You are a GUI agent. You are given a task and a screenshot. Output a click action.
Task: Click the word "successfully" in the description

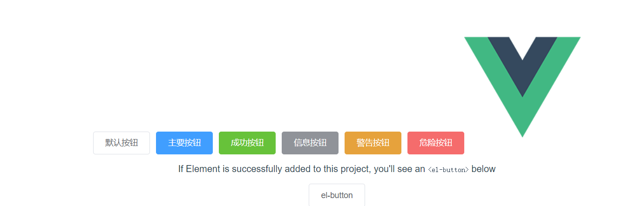pyautogui.click(x=256, y=169)
